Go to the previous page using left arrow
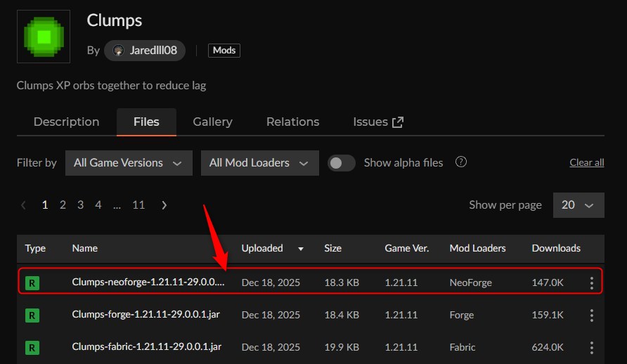This screenshot has width=627, height=364. [24, 205]
